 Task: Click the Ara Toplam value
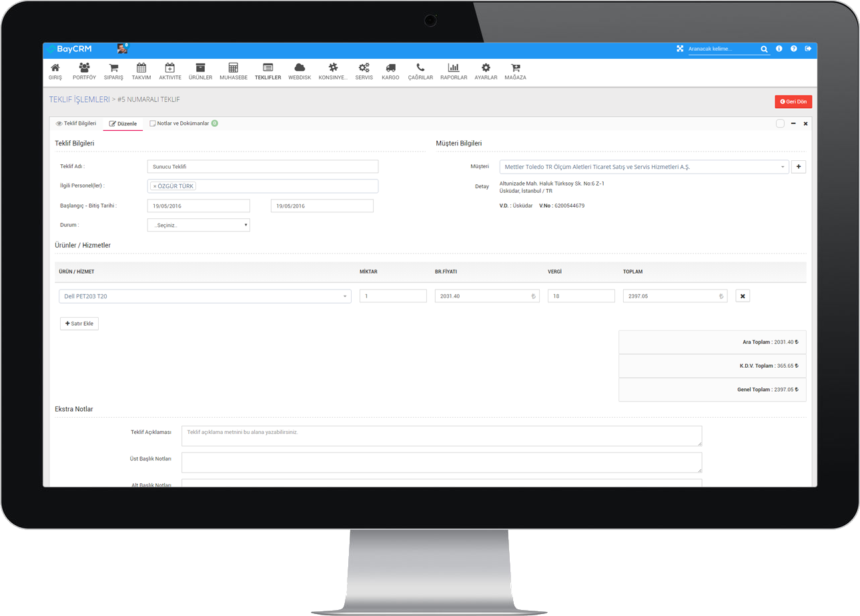pos(786,342)
